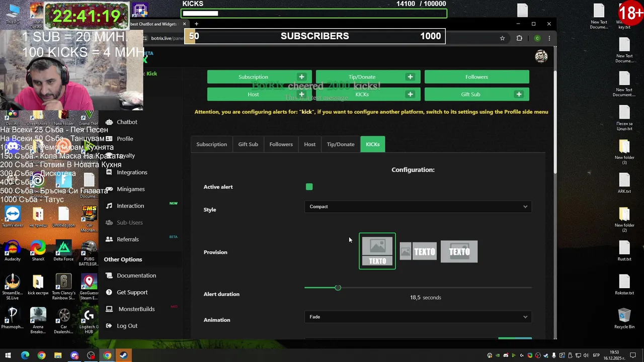Select the Logitech G HUB desktop shortcut
The width and height of the screenshot is (644, 362).
coord(89,321)
